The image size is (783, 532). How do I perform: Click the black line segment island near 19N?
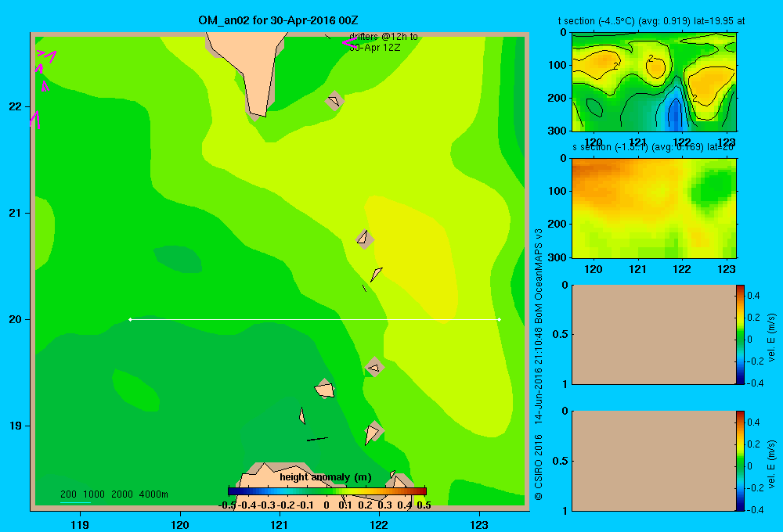[x=317, y=439]
